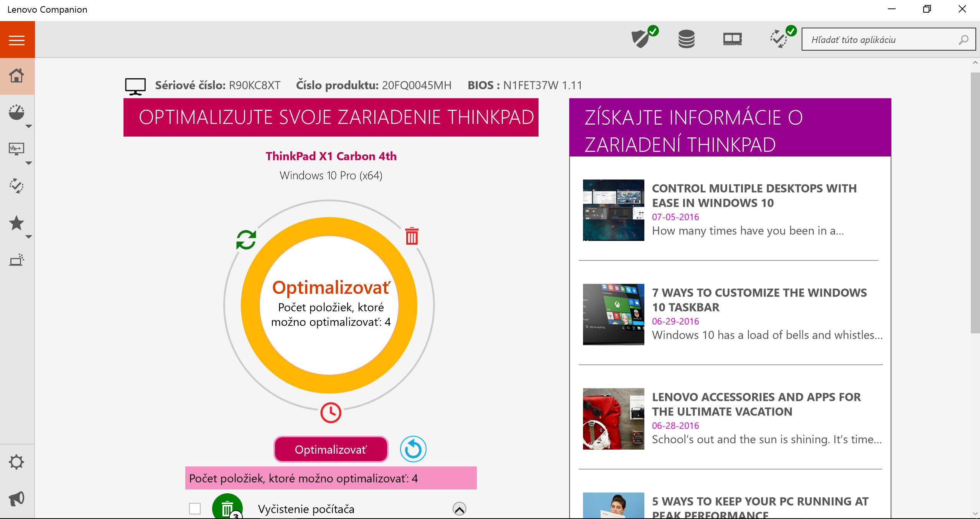This screenshot has width=980, height=519.
Task: Open the feedback megaphone icon
Action: click(x=16, y=499)
